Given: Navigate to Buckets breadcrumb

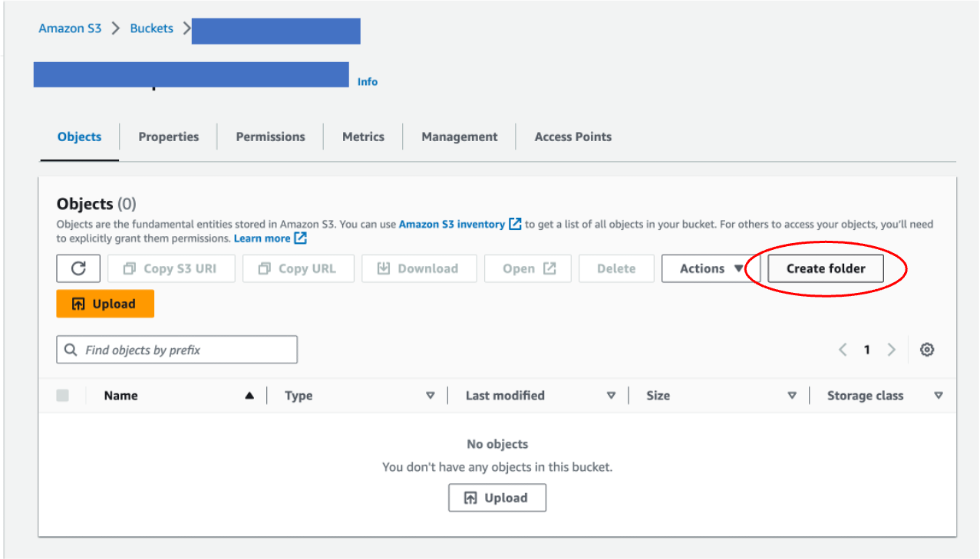Looking at the screenshot, I should click(x=152, y=28).
